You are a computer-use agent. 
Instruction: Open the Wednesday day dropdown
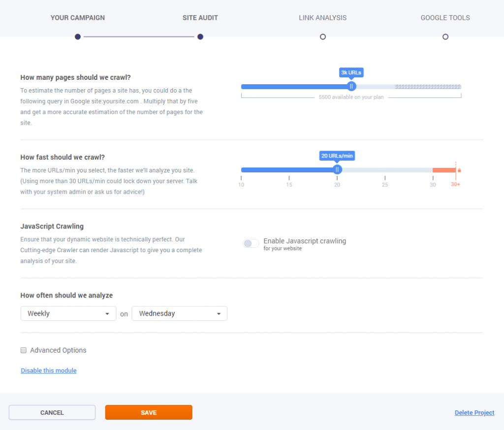(x=179, y=313)
